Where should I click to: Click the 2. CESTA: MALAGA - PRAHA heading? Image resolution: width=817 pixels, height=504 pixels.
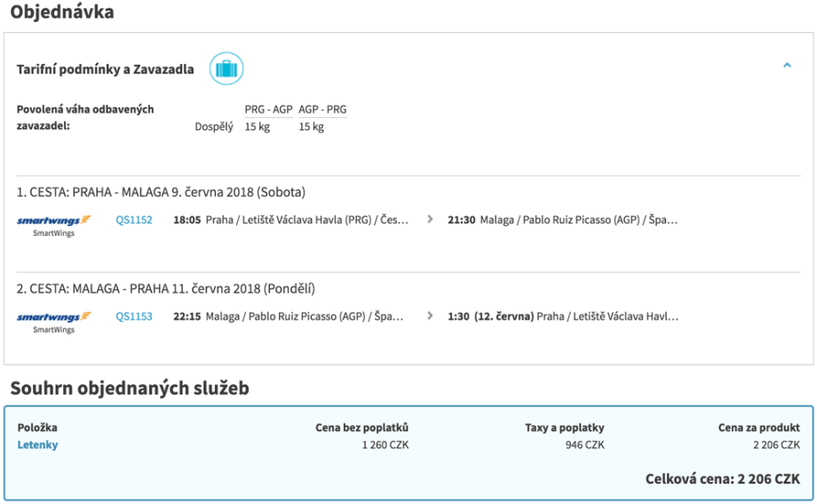click(166, 288)
